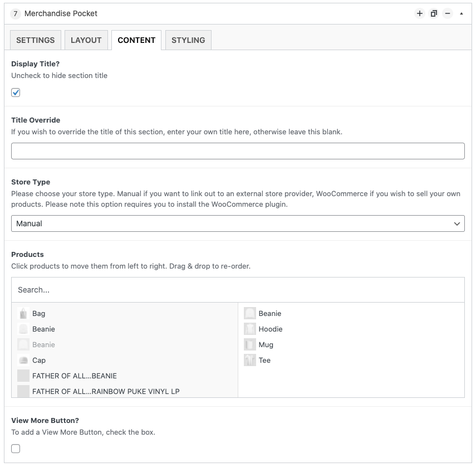Image resolution: width=476 pixels, height=467 pixels.
Task: Open the Store Type dropdown showing Manual
Action: pyautogui.click(x=238, y=223)
